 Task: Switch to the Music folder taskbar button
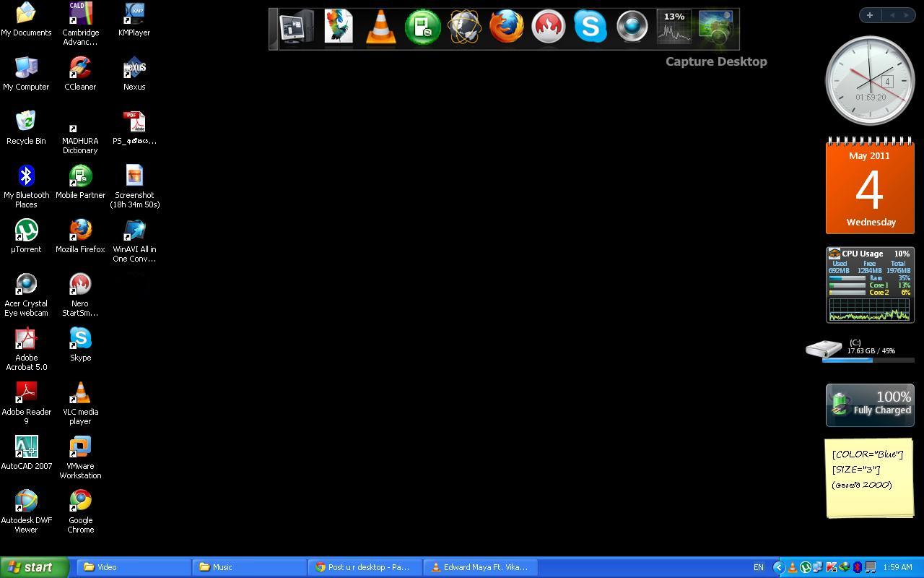[x=249, y=567]
